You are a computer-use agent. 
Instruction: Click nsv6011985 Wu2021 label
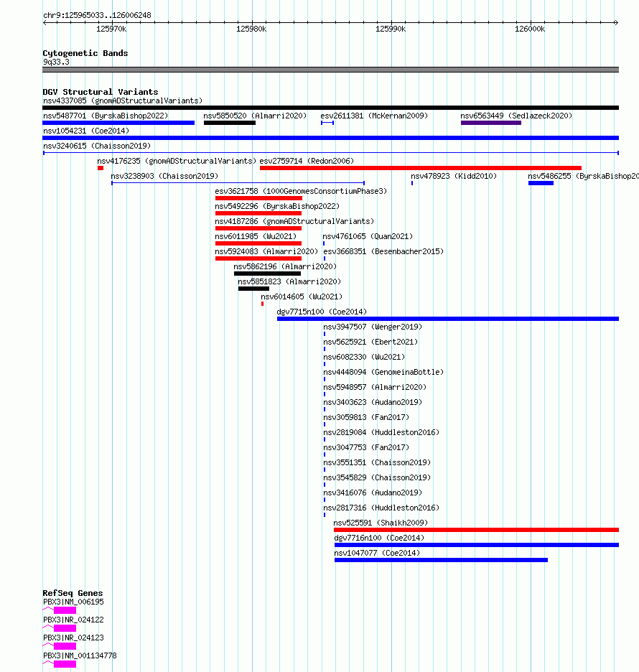click(x=256, y=237)
